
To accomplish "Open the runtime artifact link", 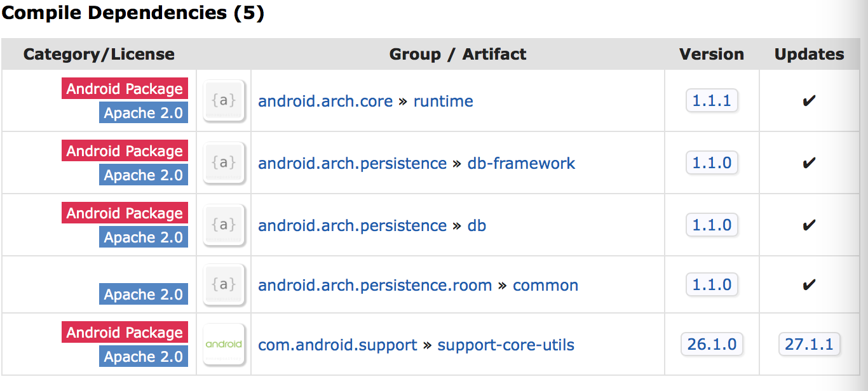I will (443, 102).
